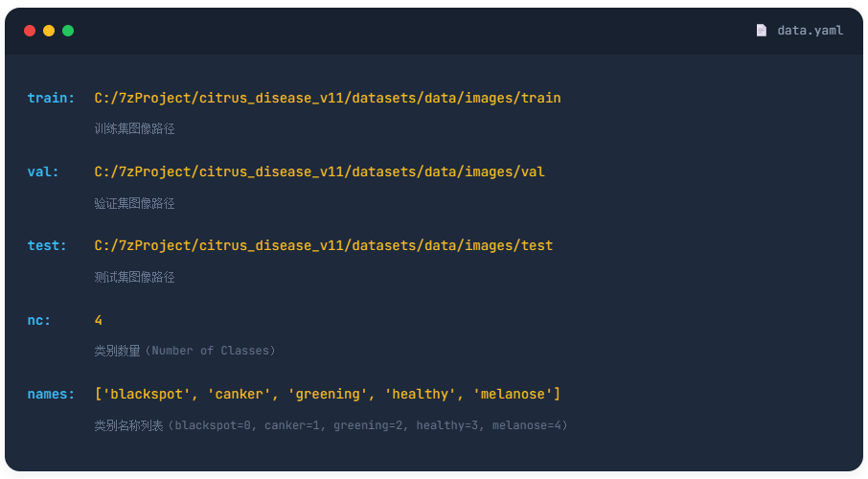This screenshot has height=479, width=868.
Task: Click the 'test:' key
Action: pyautogui.click(x=47, y=245)
